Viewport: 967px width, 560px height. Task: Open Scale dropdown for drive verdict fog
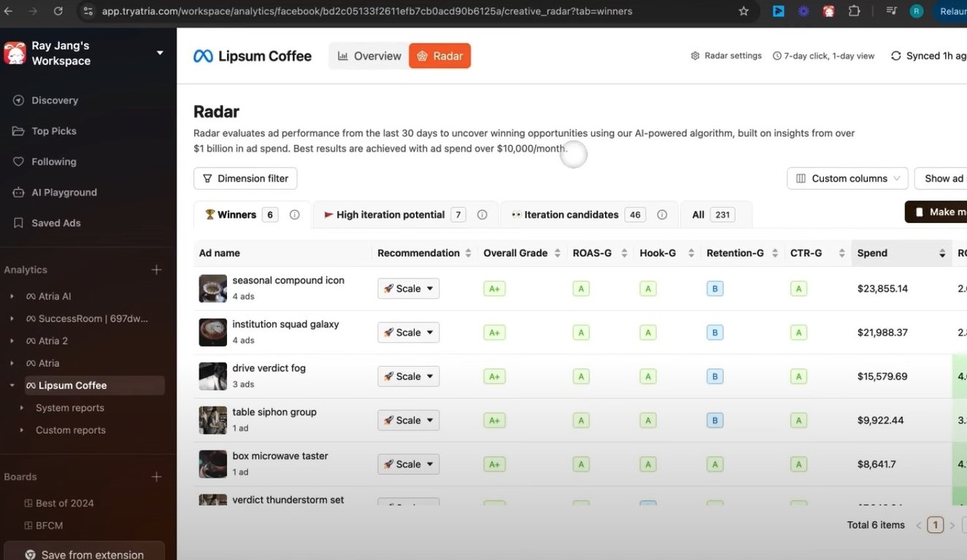tap(408, 376)
